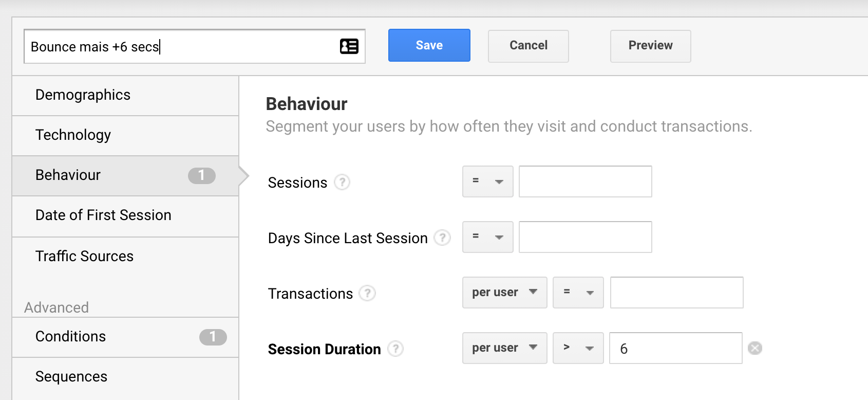Preview the segment results
This screenshot has height=400, width=868.
tap(650, 46)
